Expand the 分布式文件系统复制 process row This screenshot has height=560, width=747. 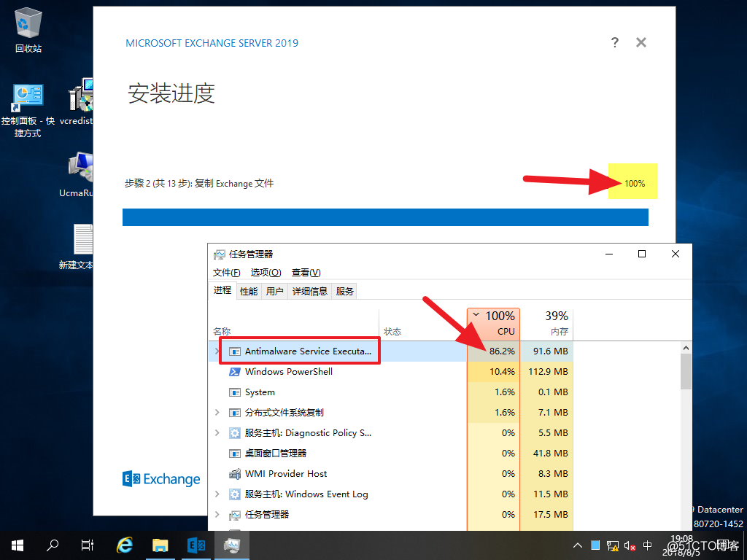coord(217,413)
